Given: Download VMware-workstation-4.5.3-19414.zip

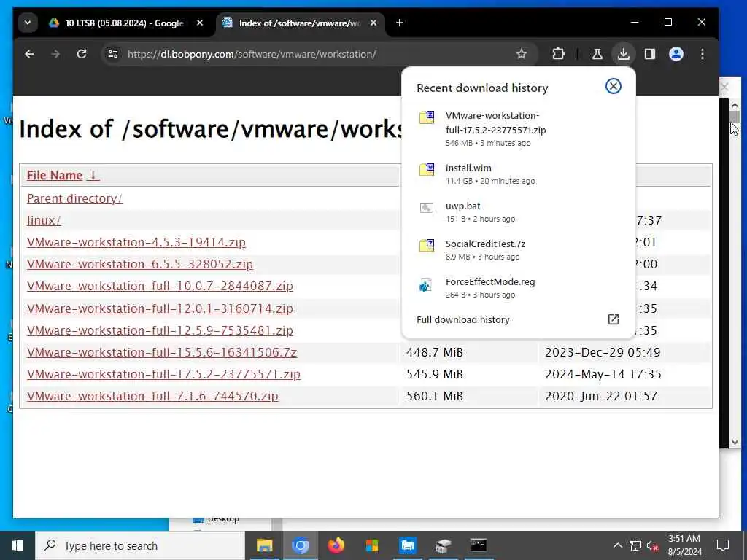Looking at the screenshot, I should (136, 242).
